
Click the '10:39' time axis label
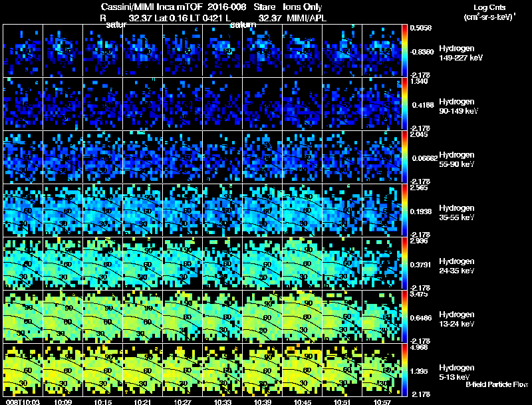[262, 402]
